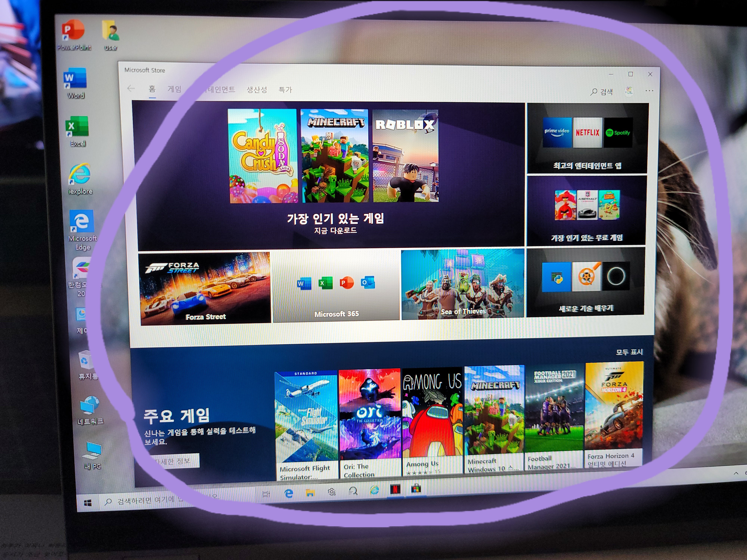
Task: Click the Candy Crush Soda Saga cover
Action: click(263, 156)
